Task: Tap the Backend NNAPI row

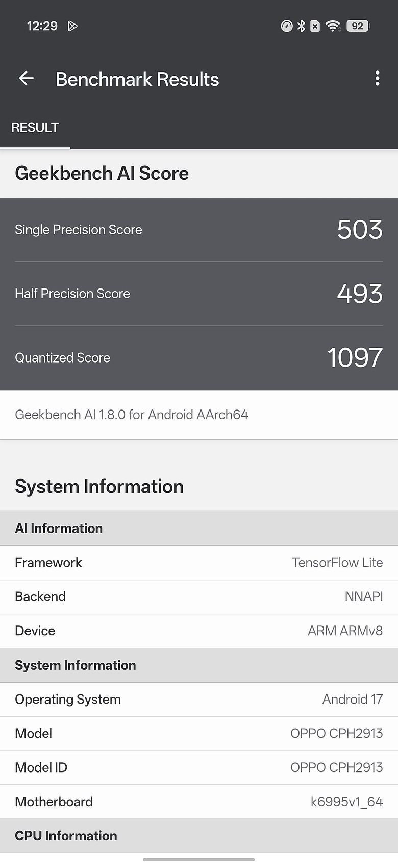Action: pos(199,597)
